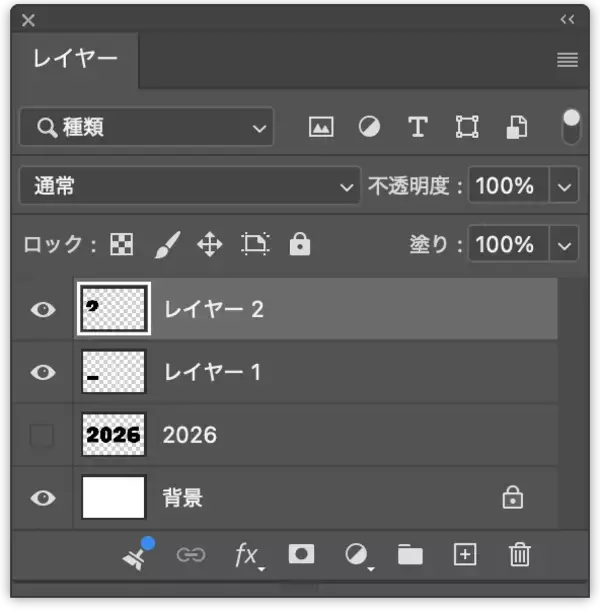Screen dimensions: 600x612
Task: Open the 種類 filter type dropdown
Action: pos(146,127)
